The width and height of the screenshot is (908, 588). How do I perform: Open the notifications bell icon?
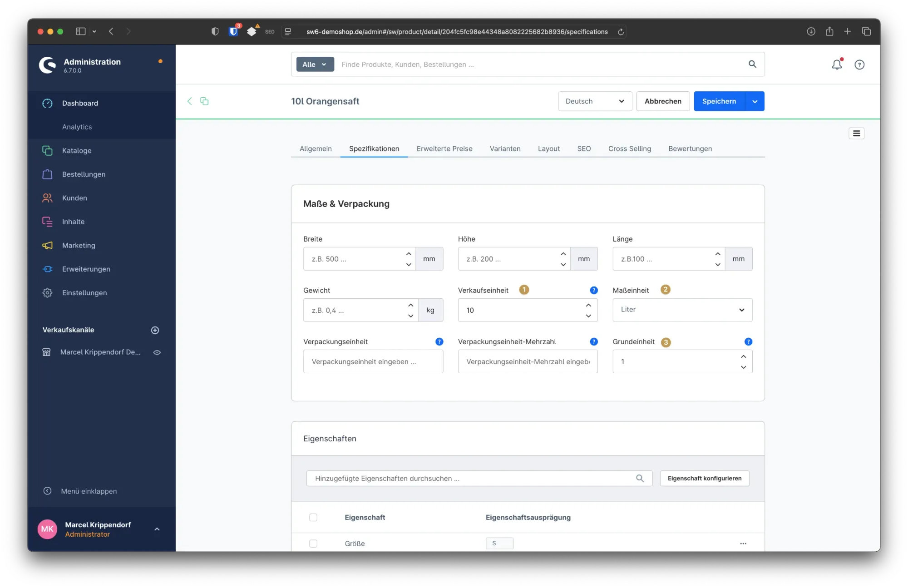click(x=836, y=64)
